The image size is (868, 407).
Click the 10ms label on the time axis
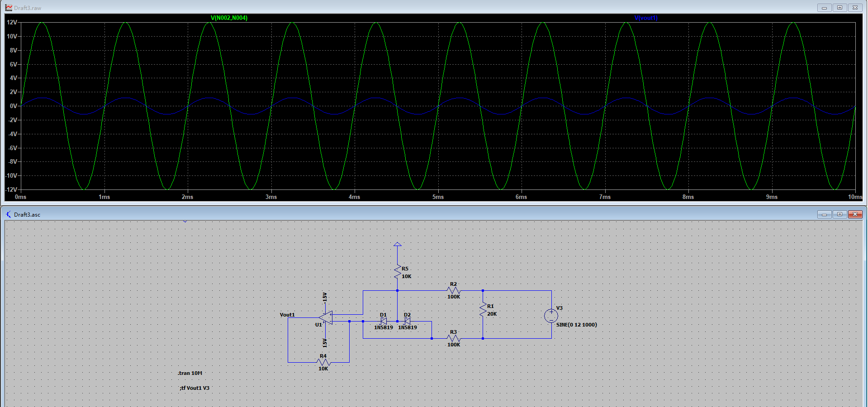point(855,197)
